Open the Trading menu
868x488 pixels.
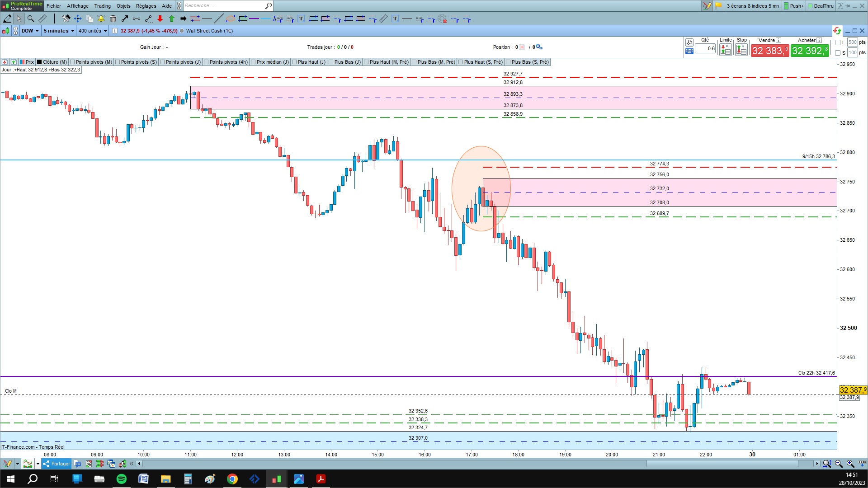click(x=102, y=6)
